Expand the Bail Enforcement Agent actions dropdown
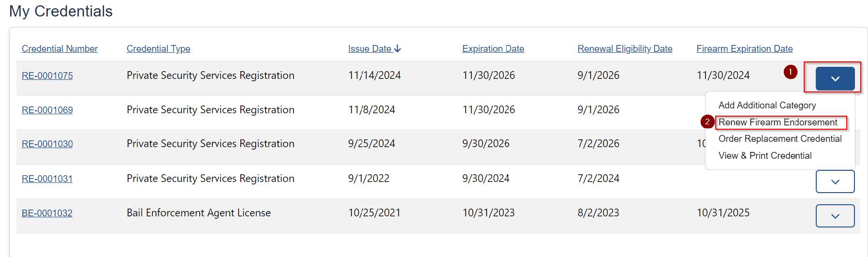The image size is (868, 257). 835,216
